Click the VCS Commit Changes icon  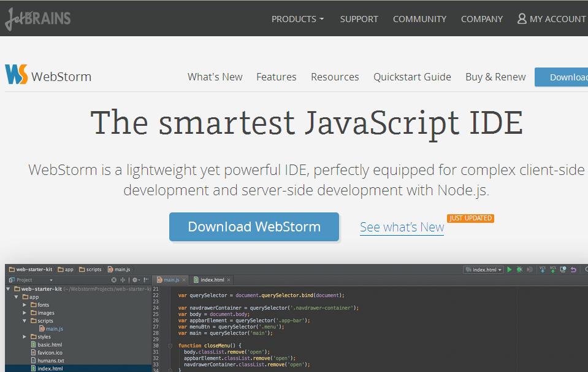click(x=554, y=269)
